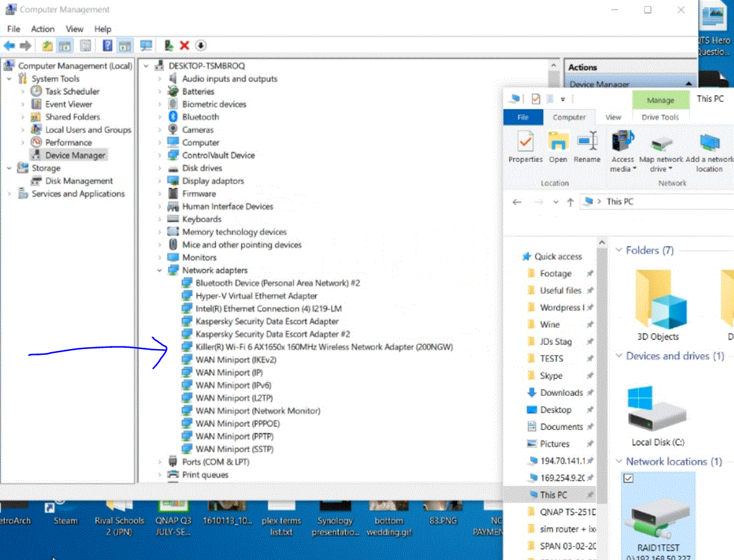This screenshot has height=560, width=734.
Task: Select Intel(R) Ethernet Connection (4) I219-LM
Action: [x=268, y=309]
